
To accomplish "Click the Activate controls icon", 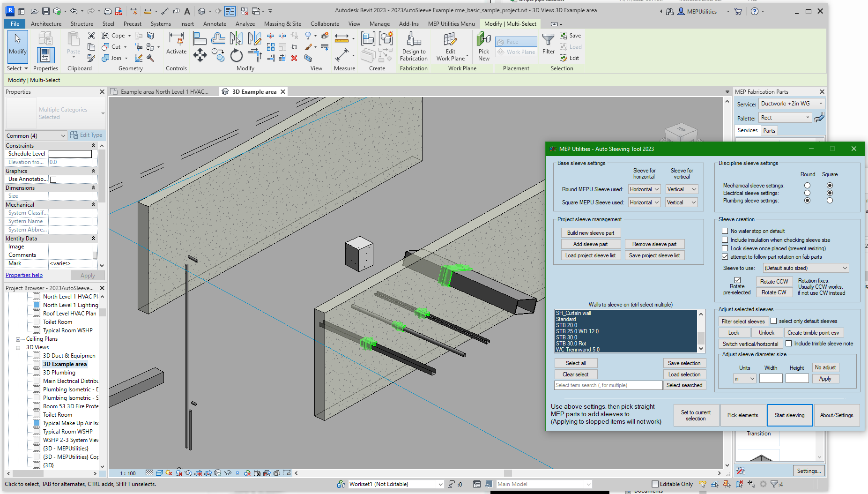I will coord(176,45).
